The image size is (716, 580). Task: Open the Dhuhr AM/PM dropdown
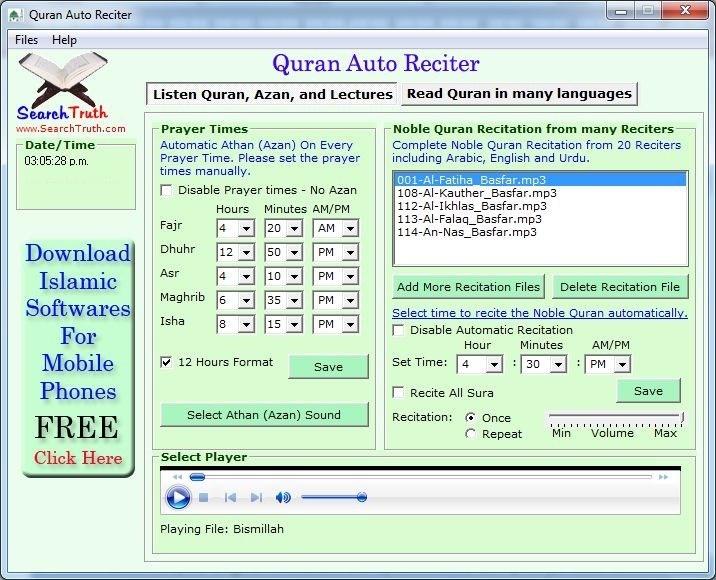point(350,252)
